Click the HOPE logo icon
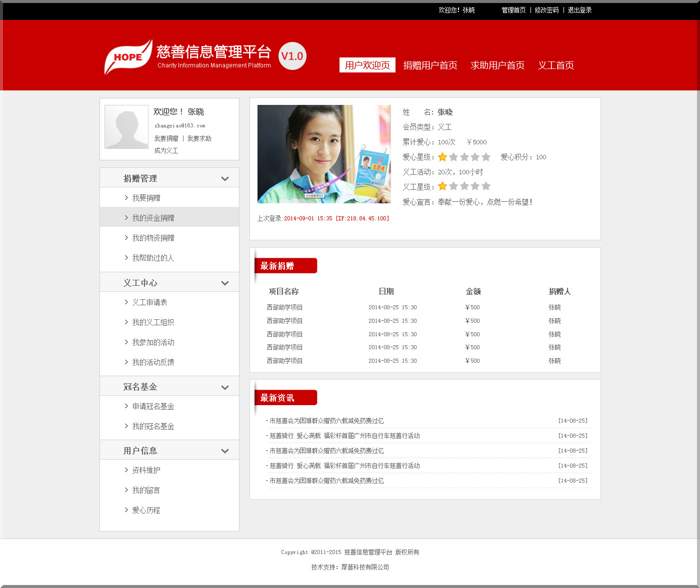The image size is (700, 588). tap(128, 57)
